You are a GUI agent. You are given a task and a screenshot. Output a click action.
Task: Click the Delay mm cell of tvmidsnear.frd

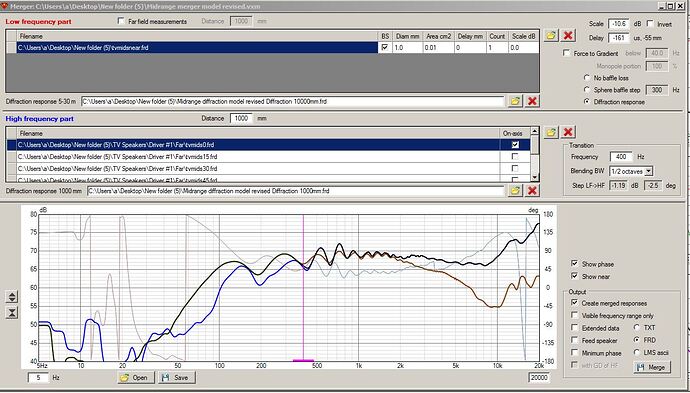tap(470, 48)
